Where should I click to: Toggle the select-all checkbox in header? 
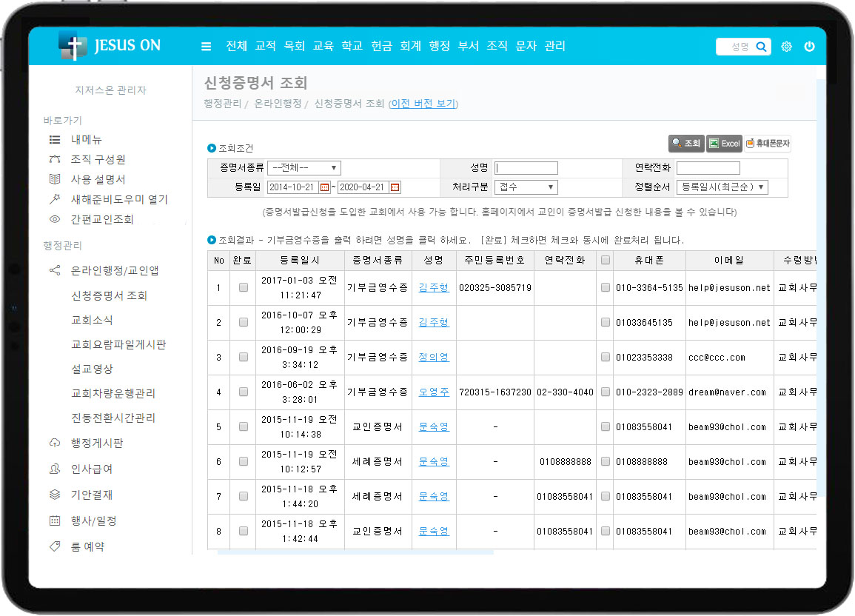(x=606, y=260)
